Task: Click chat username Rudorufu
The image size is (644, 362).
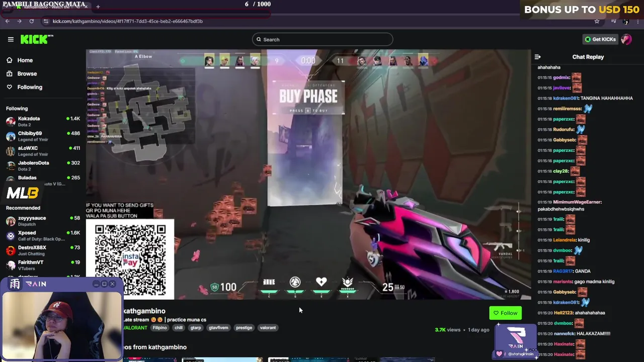Action: coord(565,129)
